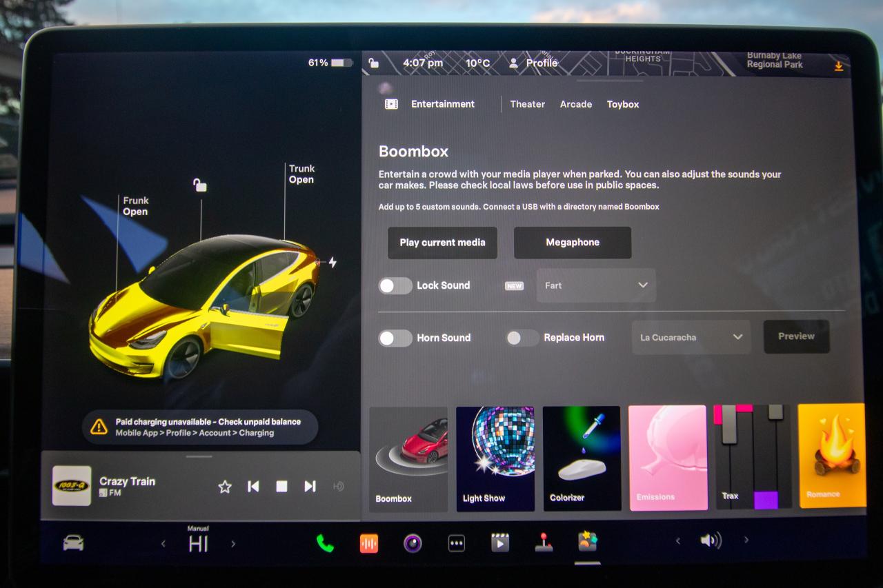Open the Boombox toy tile

coord(408,459)
